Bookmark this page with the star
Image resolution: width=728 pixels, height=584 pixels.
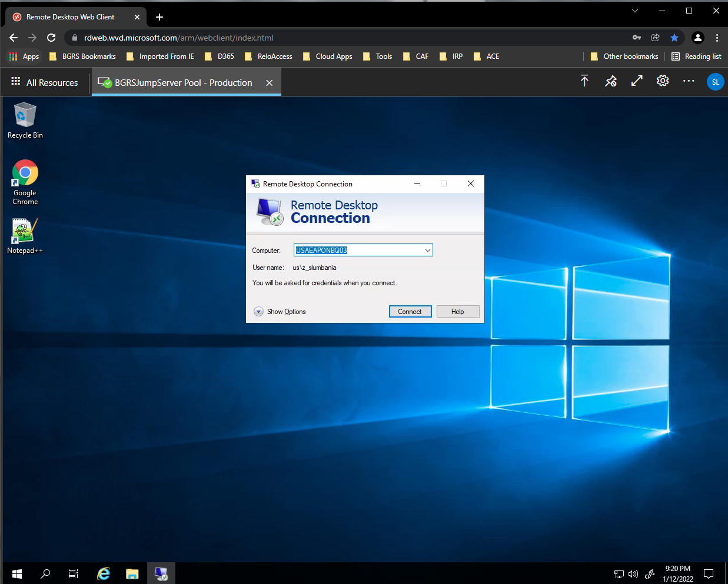coord(674,38)
